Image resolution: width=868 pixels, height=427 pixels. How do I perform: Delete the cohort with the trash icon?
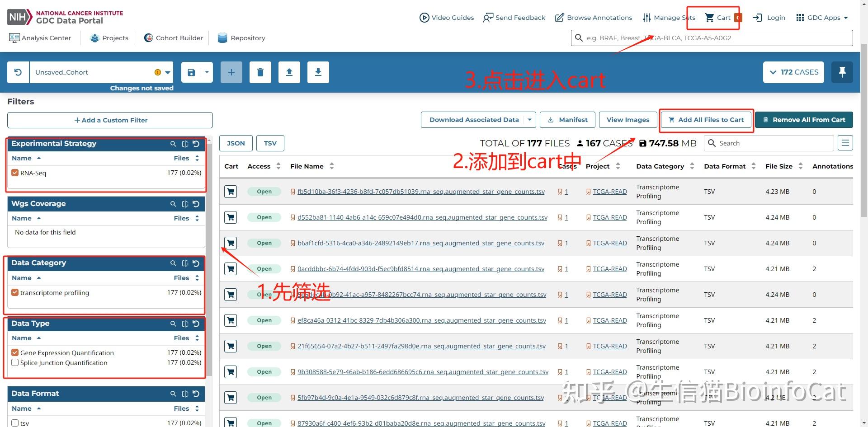[260, 72]
